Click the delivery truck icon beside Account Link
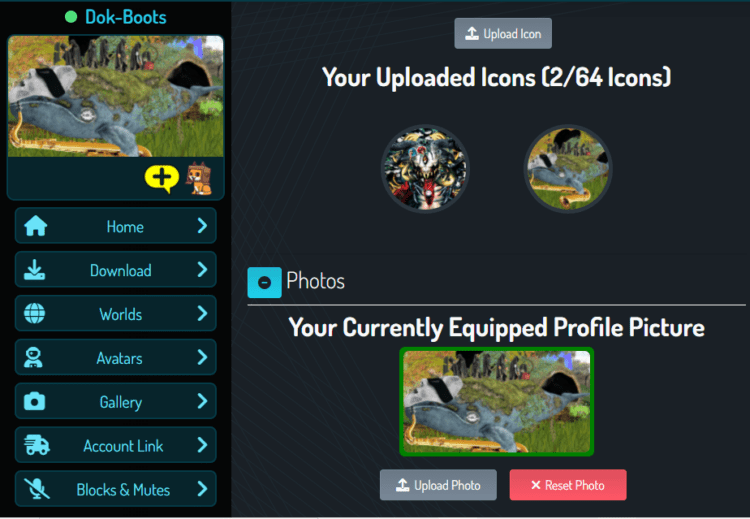The height and width of the screenshot is (519, 750). point(37,445)
